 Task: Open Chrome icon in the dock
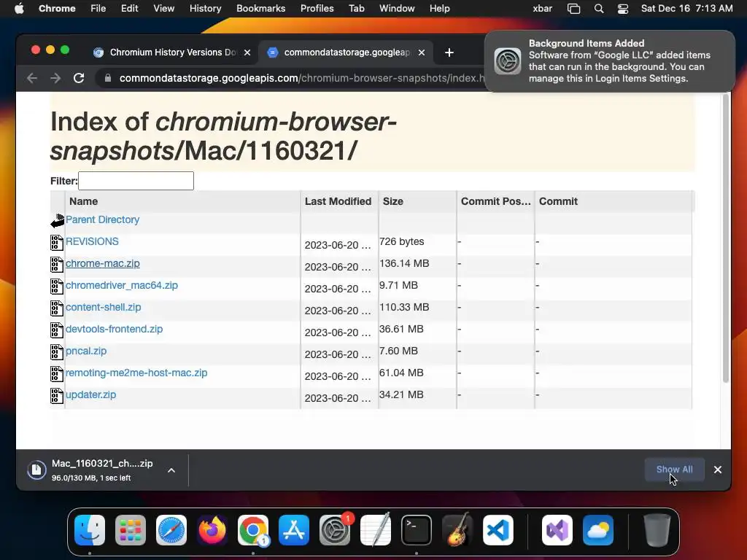click(253, 530)
